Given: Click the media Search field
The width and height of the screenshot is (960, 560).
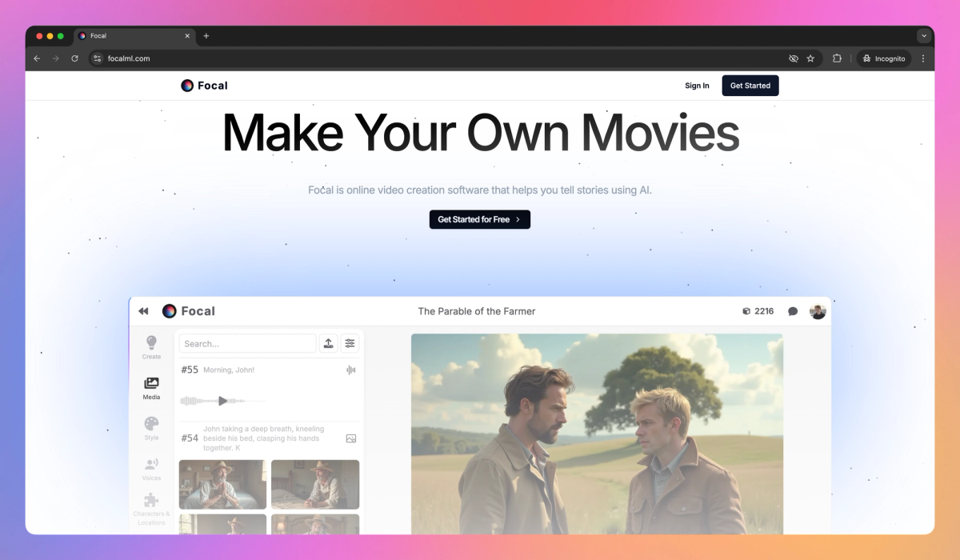Looking at the screenshot, I should coord(247,343).
